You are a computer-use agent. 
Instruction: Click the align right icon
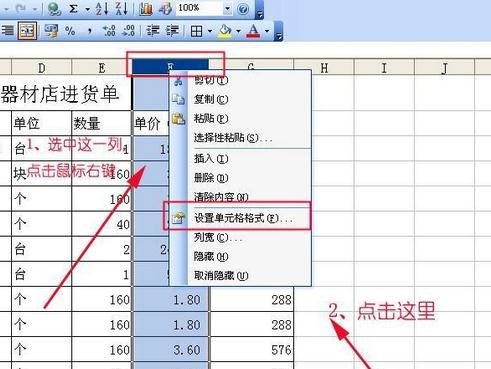click(x=7, y=31)
